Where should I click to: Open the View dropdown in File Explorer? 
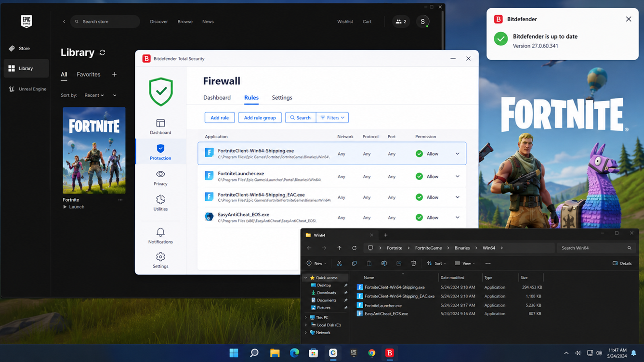tap(465, 263)
